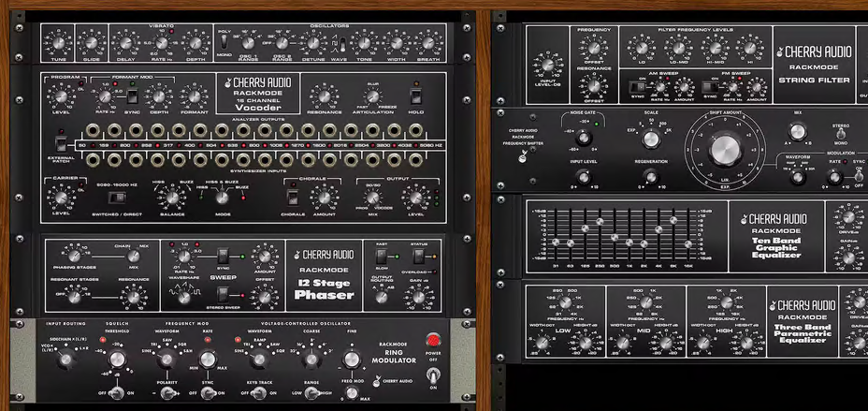Click the Tune knob in the synth strip
The image size is (868, 411).
tap(59, 43)
